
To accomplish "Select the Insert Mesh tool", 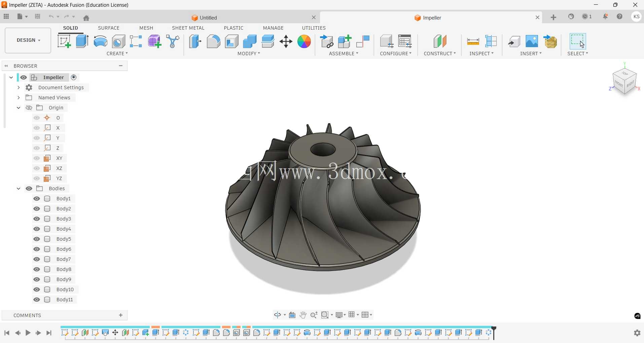I will [550, 41].
